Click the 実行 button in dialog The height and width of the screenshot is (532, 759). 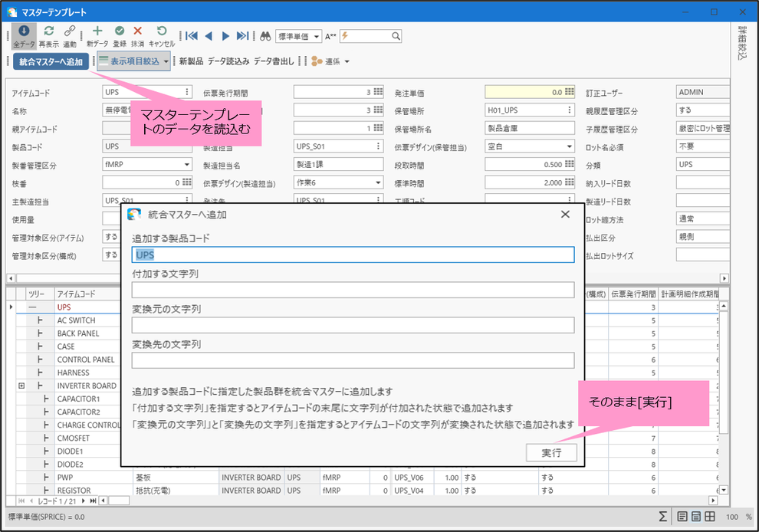[x=551, y=453]
